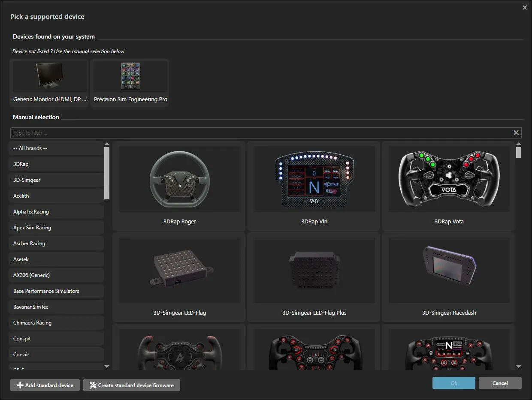Filter by Acelith brand
532x400 pixels.
pos(56,196)
